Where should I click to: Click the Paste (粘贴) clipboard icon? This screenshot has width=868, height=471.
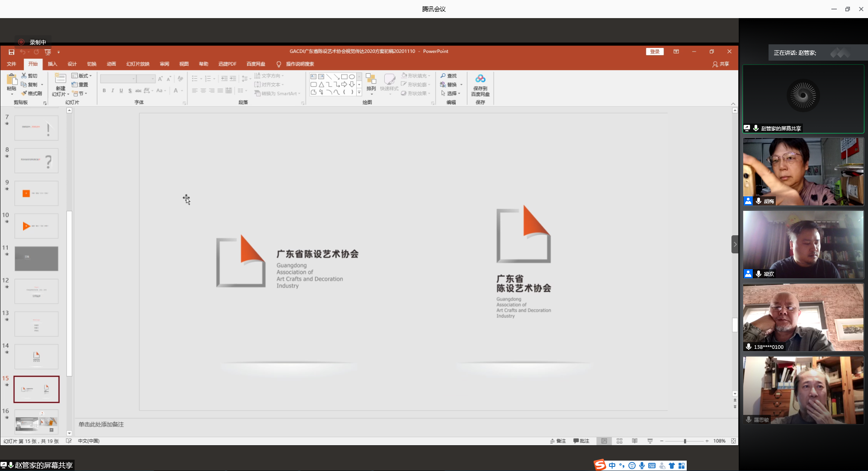pos(12,80)
